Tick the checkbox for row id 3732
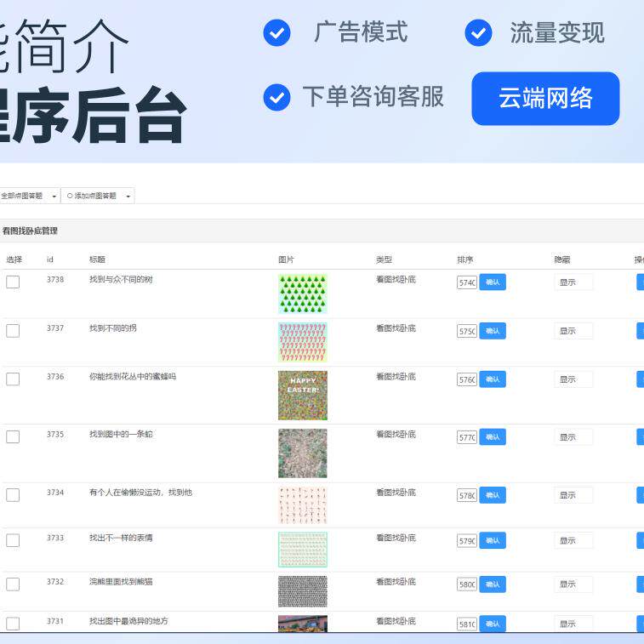644x644 pixels. [x=13, y=584]
